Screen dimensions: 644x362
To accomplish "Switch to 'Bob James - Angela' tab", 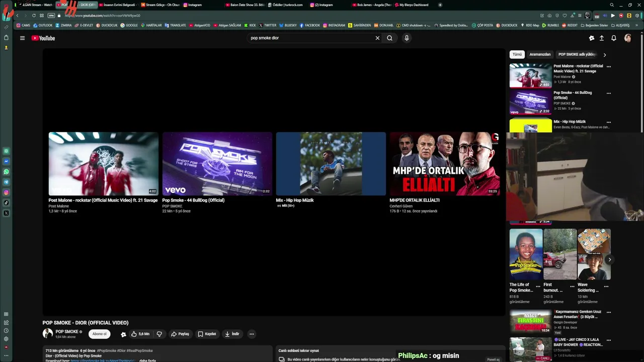I will pos(371,5).
